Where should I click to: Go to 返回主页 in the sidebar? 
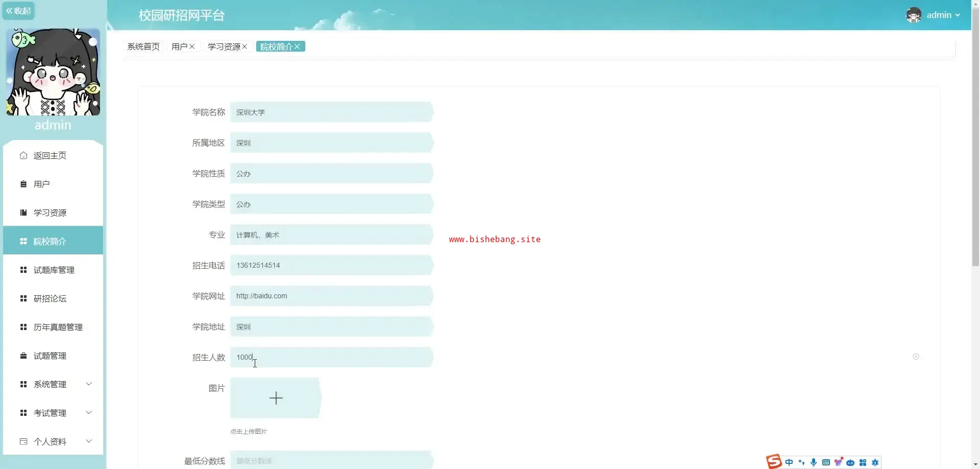53,155
